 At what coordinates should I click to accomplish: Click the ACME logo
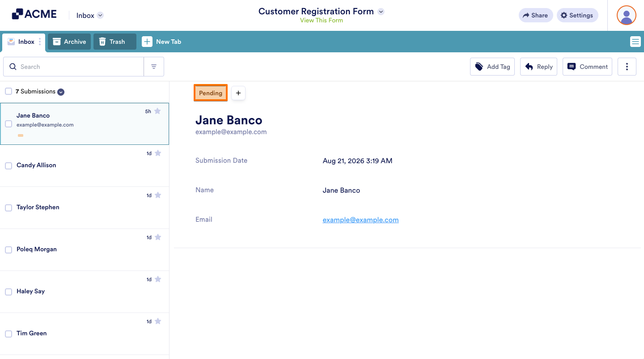(34, 14)
